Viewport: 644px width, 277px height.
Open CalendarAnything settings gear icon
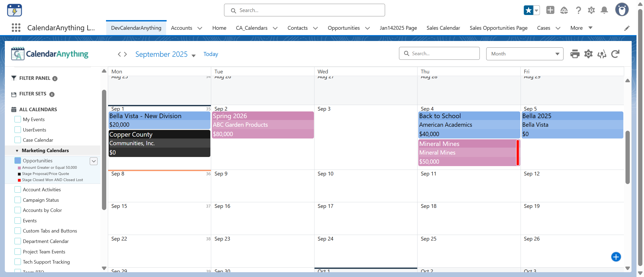coord(588,54)
